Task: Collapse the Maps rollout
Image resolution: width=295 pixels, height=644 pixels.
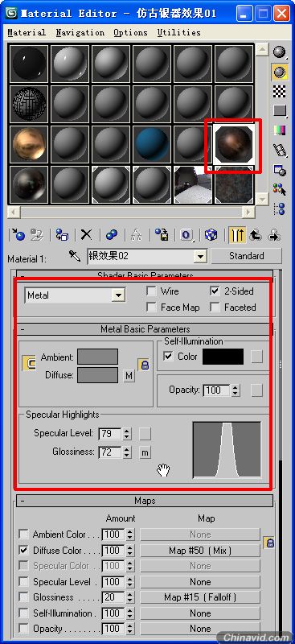Action: 145,501
